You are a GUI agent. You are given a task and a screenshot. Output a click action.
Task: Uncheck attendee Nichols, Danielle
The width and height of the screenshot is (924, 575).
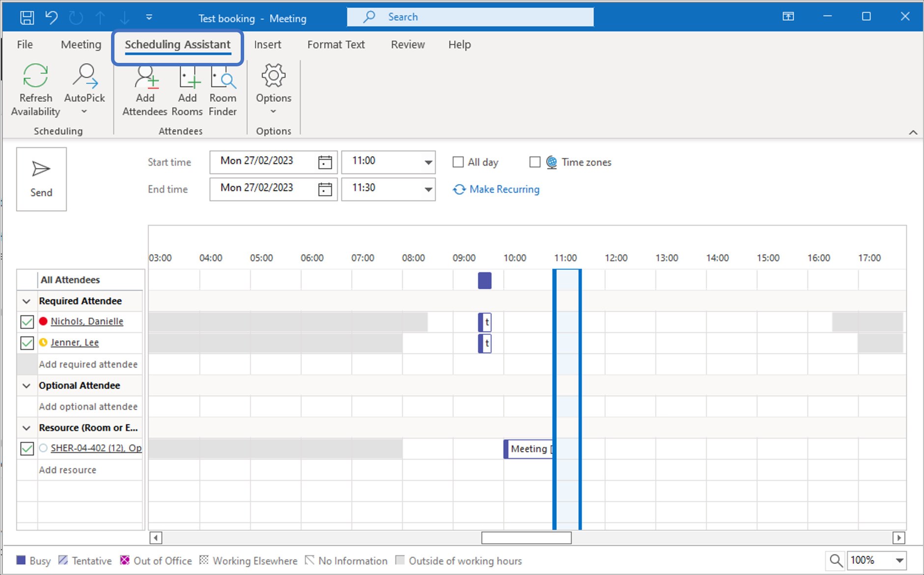[x=27, y=322]
